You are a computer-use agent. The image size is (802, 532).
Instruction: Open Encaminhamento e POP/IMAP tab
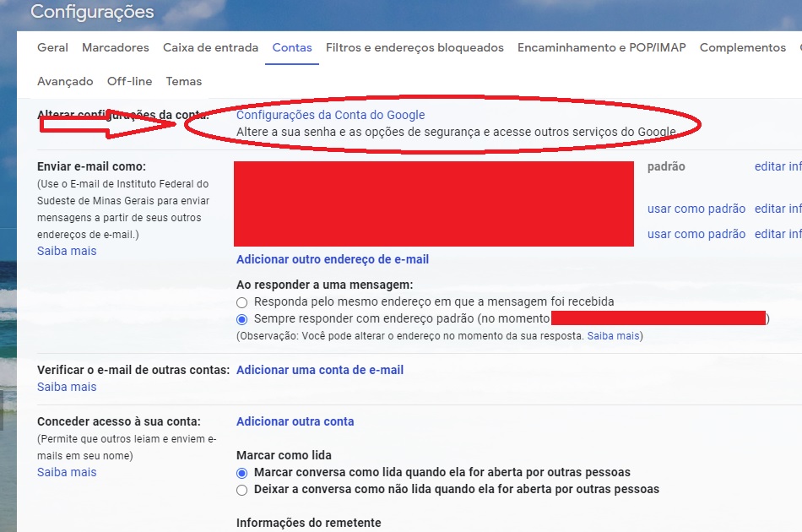(601, 48)
